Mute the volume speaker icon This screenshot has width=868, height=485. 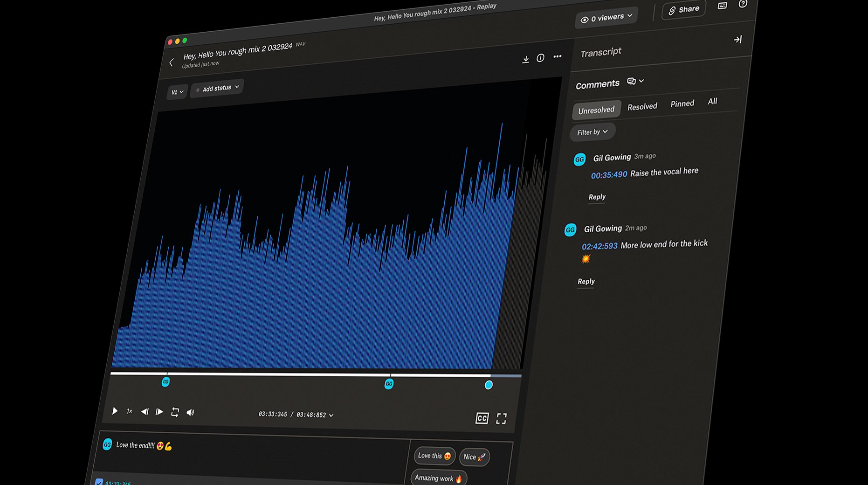pos(190,412)
